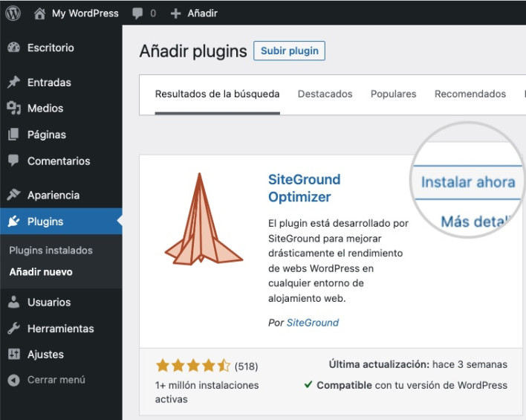Switch to Resultados de la búsqueda tab
The width and height of the screenshot is (526, 420).
click(218, 94)
